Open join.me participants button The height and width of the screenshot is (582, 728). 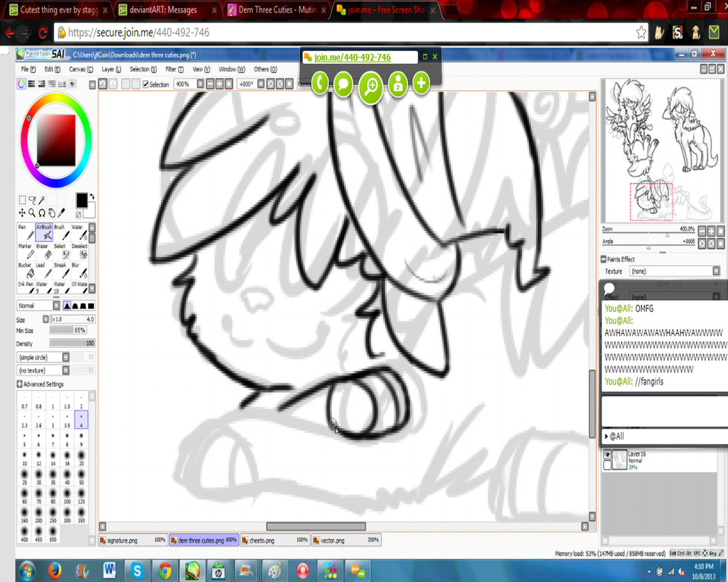click(x=398, y=85)
